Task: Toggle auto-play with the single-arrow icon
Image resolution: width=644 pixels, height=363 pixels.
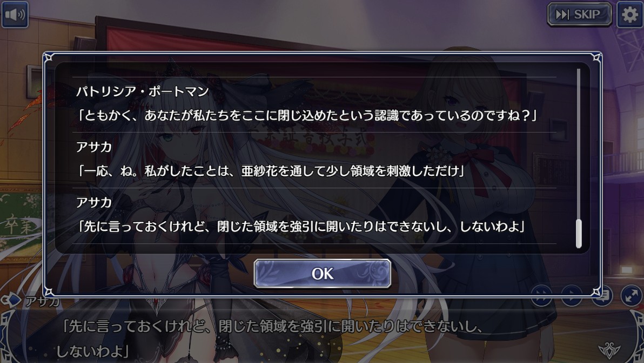Action: (x=571, y=295)
